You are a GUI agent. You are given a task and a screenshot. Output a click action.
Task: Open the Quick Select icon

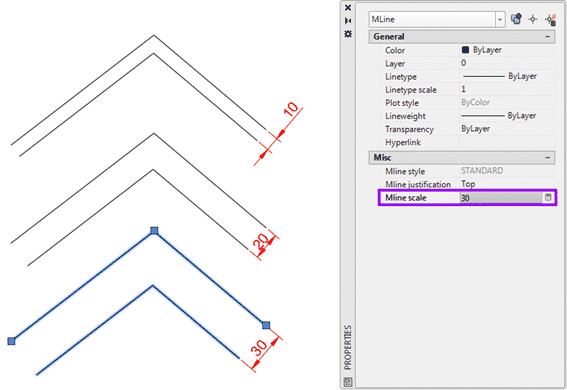[x=551, y=19]
